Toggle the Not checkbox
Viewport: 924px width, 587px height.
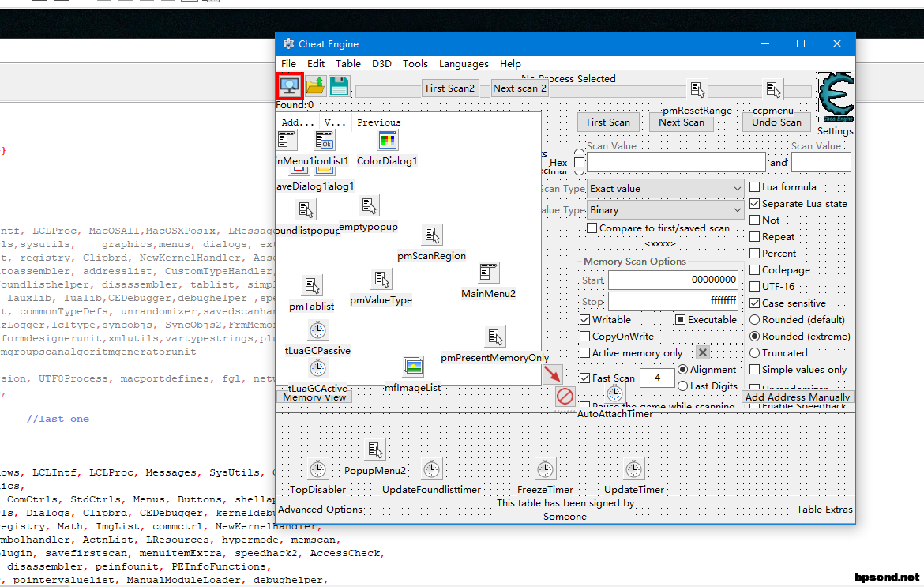coord(754,220)
